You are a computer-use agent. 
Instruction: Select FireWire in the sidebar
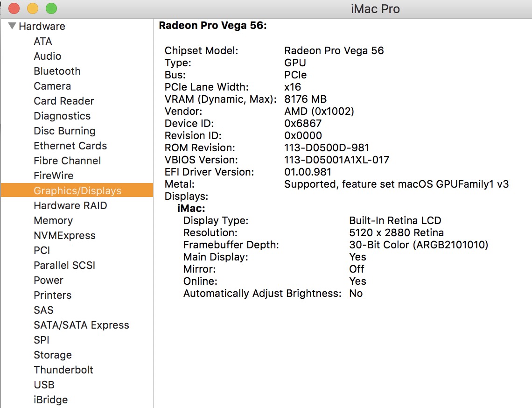[54, 176]
